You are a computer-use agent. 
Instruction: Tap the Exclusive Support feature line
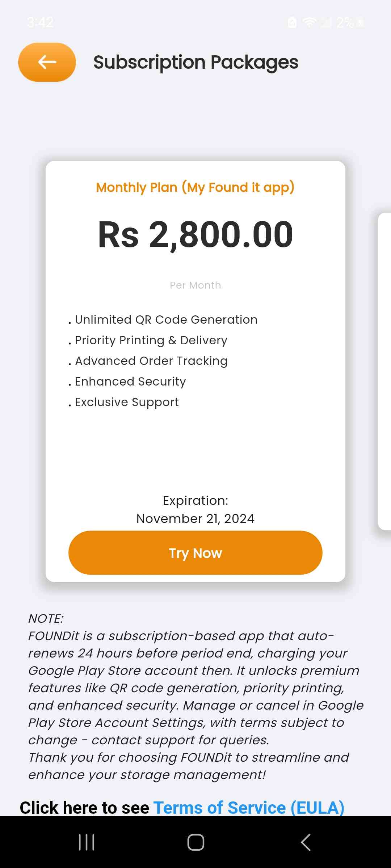(x=127, y=402)
